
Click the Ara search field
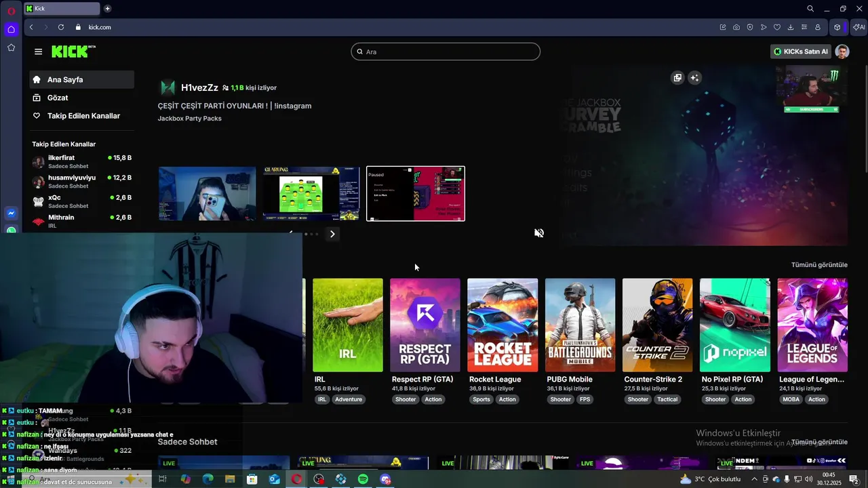pos(446,52)
